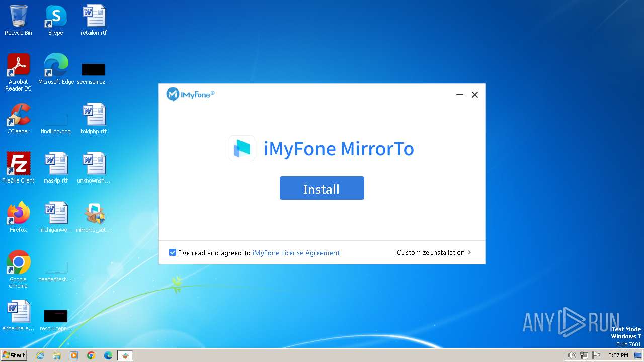Expand Customize Installation options
This screenshot has height=362, width=644.
coord(434,252)
